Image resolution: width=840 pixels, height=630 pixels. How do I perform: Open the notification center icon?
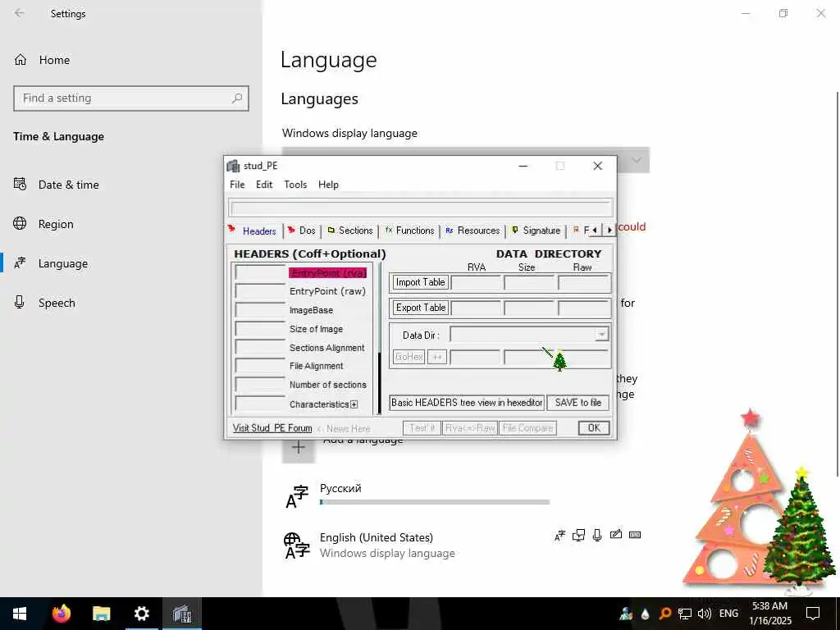click(813, 614)
